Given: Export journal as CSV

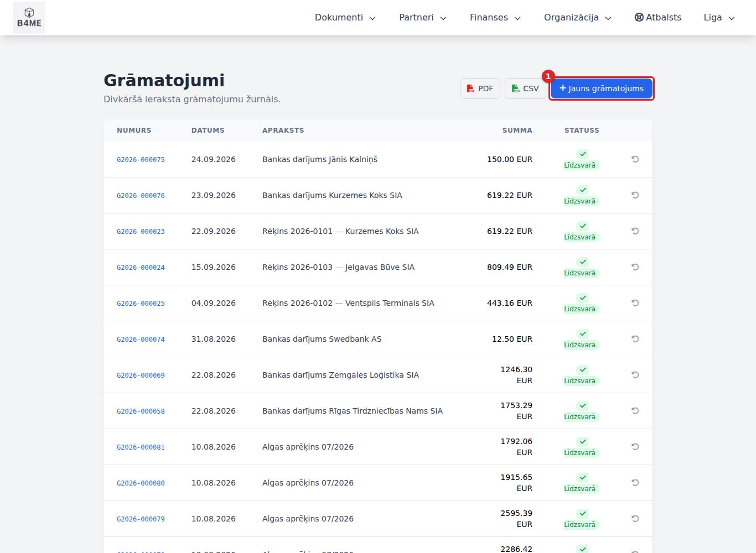Looking at the screenshot, I should click(525, 88).
